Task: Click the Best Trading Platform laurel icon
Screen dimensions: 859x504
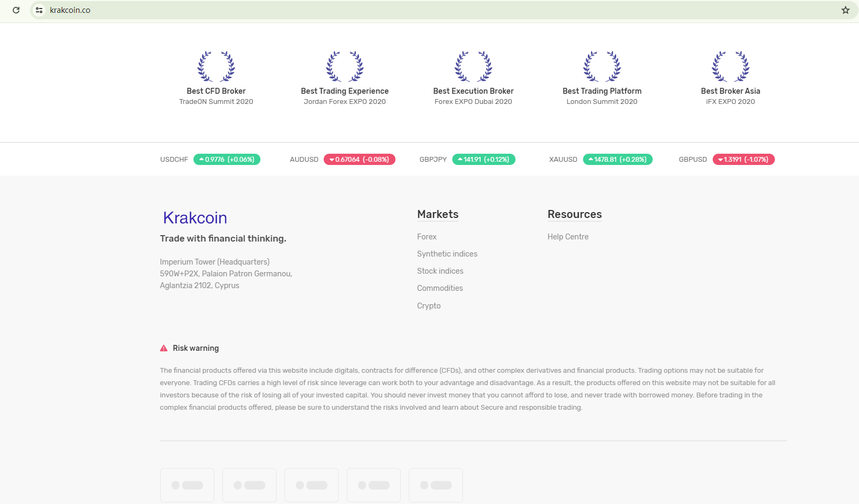Action: click(x=602, y=66)
